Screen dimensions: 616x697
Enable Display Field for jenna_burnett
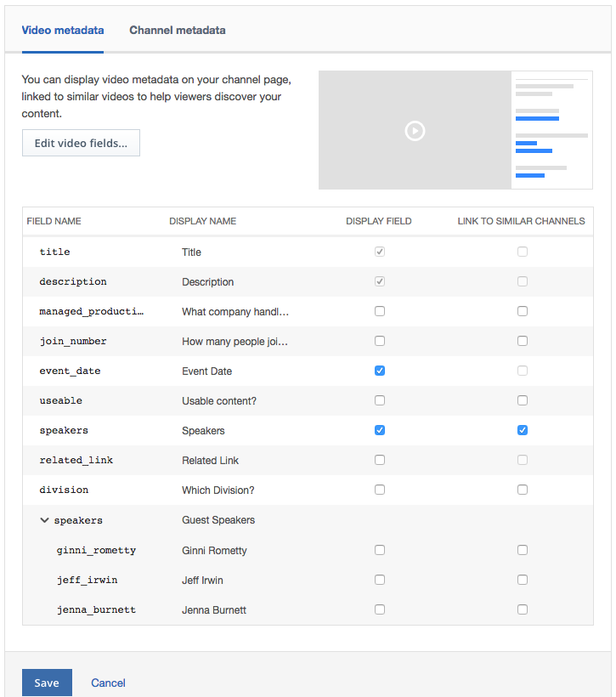point(380,609)
